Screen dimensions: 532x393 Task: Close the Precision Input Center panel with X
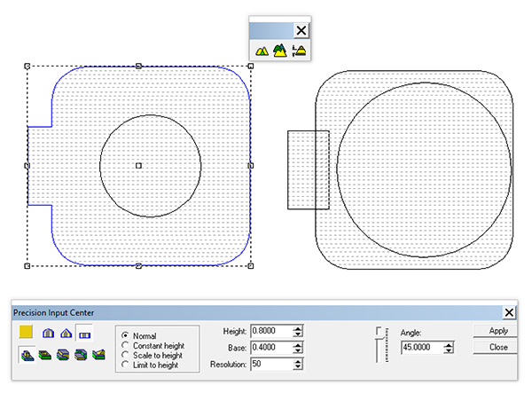pos(509,312)
